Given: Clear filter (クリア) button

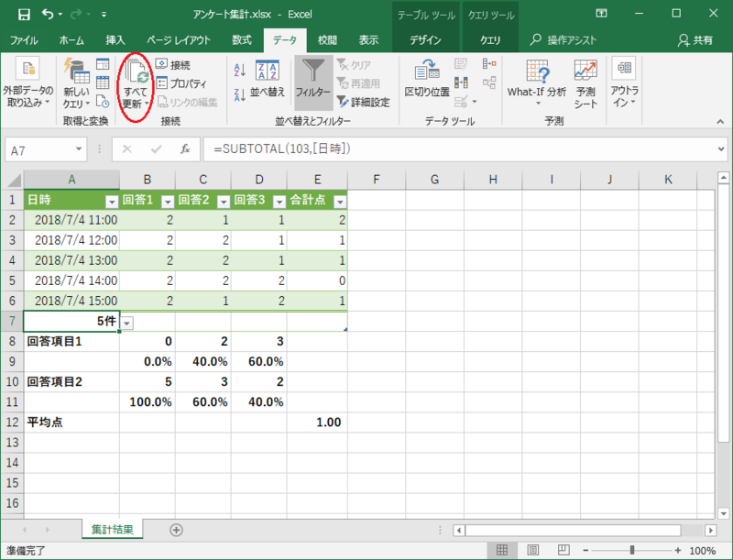Looking at the screenshot, I should coord(354,64).
